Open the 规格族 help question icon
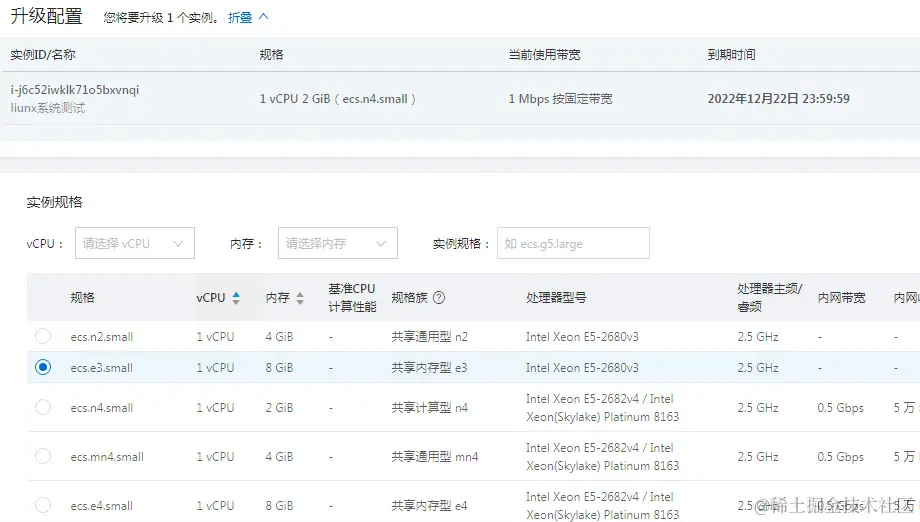 coord(439,298)
